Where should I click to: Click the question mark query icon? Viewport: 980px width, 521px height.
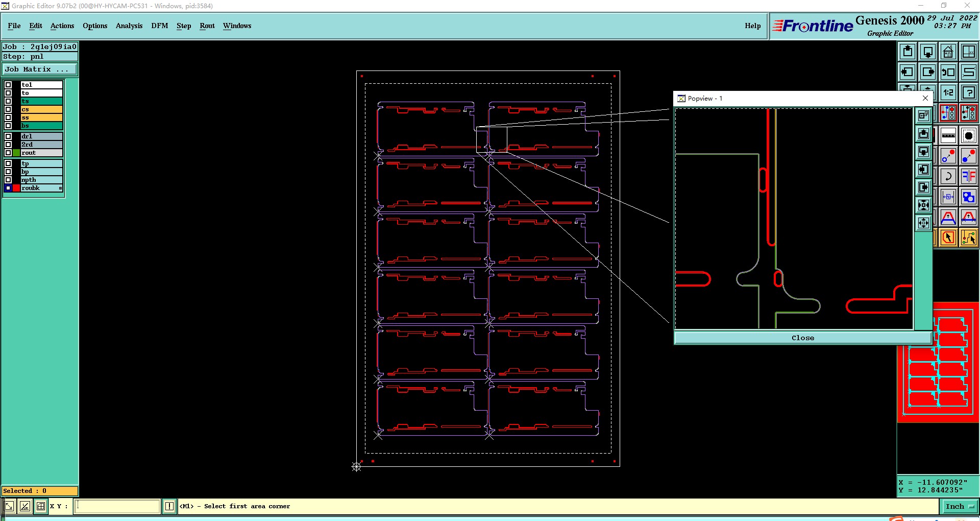tap(969, 92)
